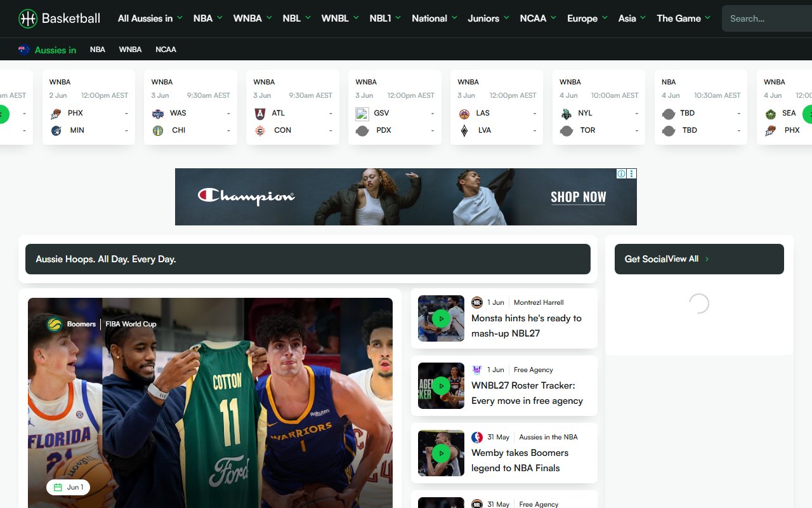Click the CON team logo

[260, 131]
